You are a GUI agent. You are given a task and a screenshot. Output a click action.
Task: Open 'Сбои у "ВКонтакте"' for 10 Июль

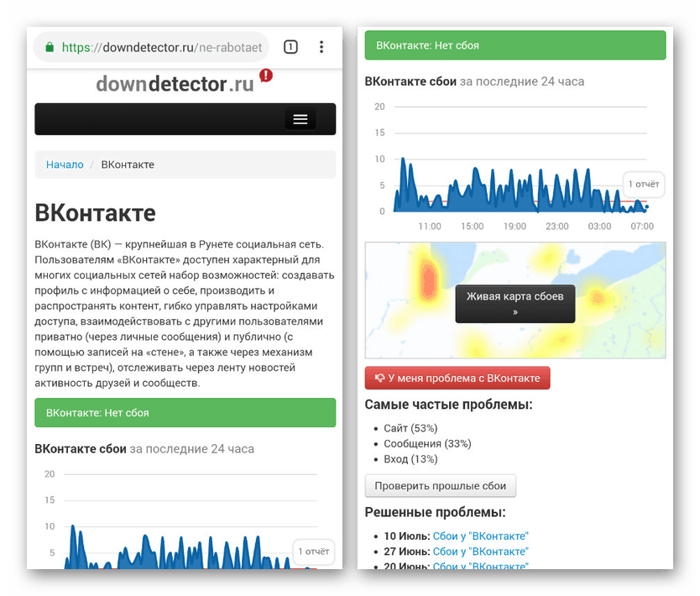coord(480,536)
